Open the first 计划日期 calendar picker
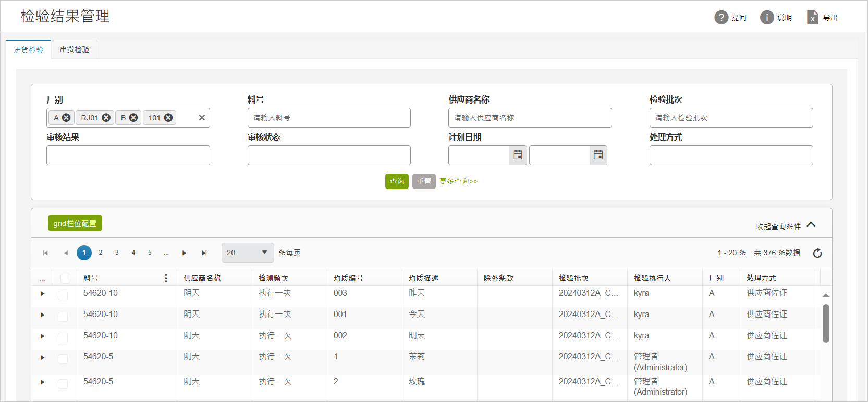 coord(518,155)
